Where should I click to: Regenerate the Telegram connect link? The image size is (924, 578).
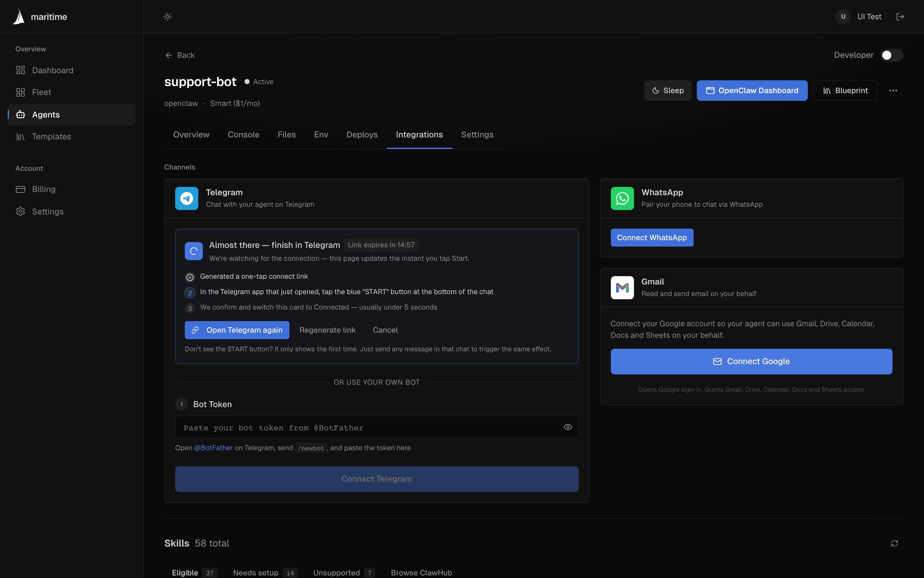[x=327, y=330]
